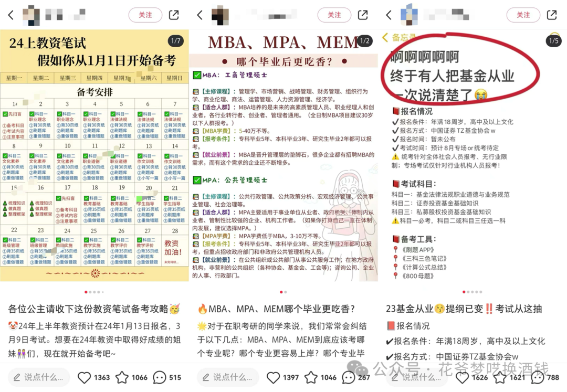Tap the back arrow on the 基金从业 post header
The height and width of the screenshot is (392, 567).
388,15
